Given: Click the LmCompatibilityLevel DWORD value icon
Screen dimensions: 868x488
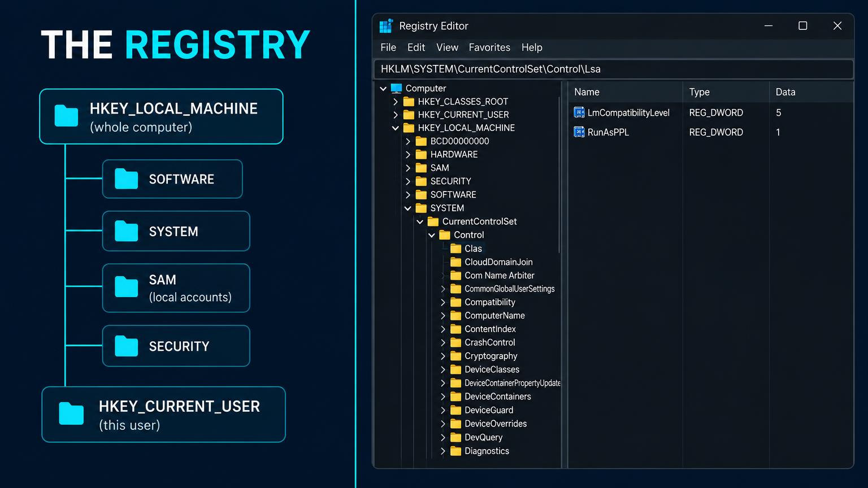Looking at the screenshot, I should click(579, 112).
